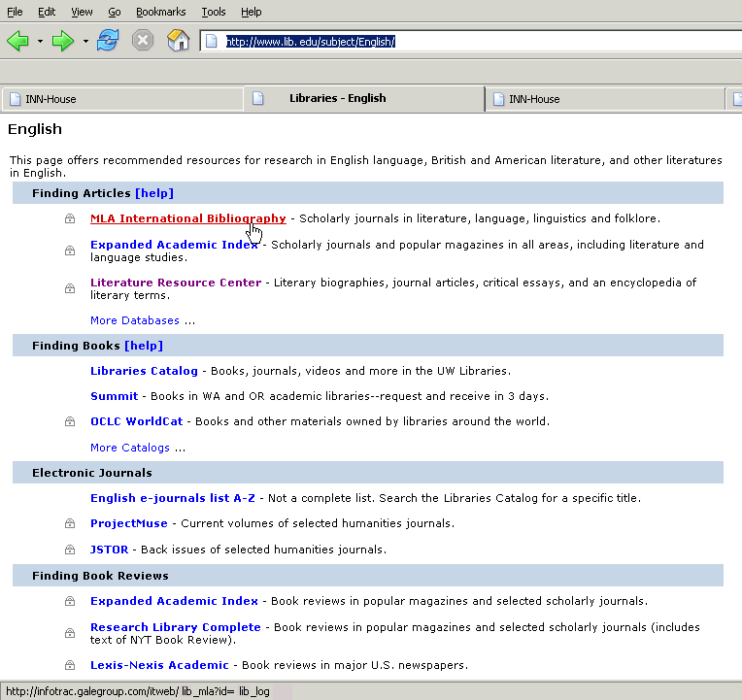Click the lock icon beside Lexis-Nexis Academic
The height and width of the screenshot is (700, 742).
tap(70, 665)
